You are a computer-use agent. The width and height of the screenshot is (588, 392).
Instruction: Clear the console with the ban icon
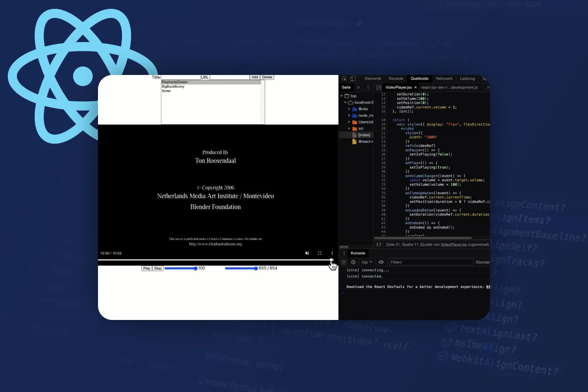(353, 262)
